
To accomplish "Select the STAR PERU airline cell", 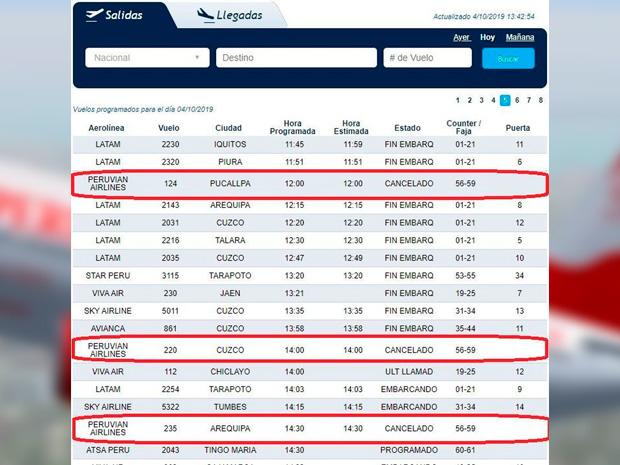I will tap(108, 276).
